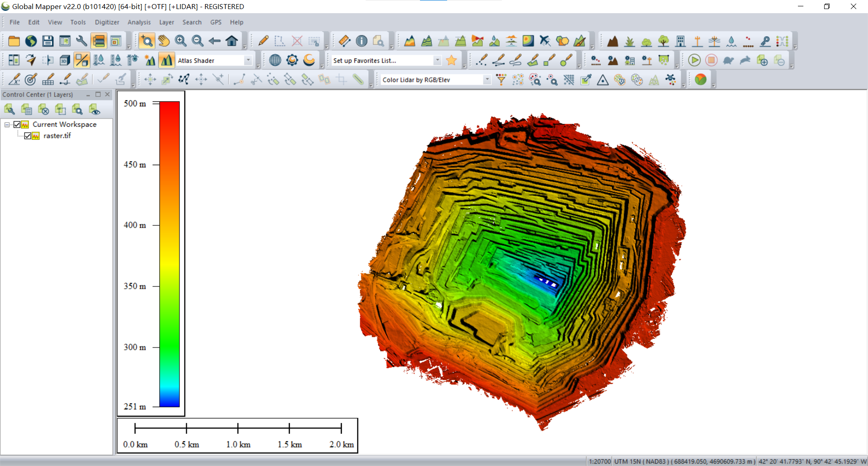Close the Control Center panel

108,95
